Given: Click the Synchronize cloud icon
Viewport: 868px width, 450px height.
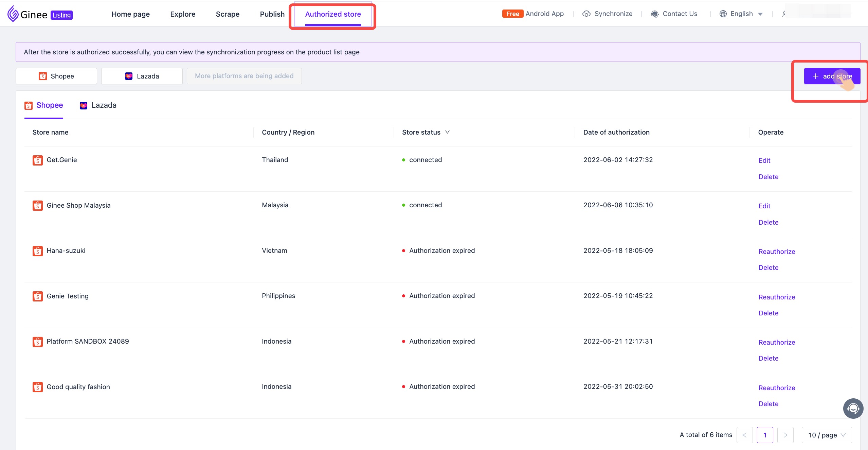Looking at the screenshot, I should click(x=586, y=14).
